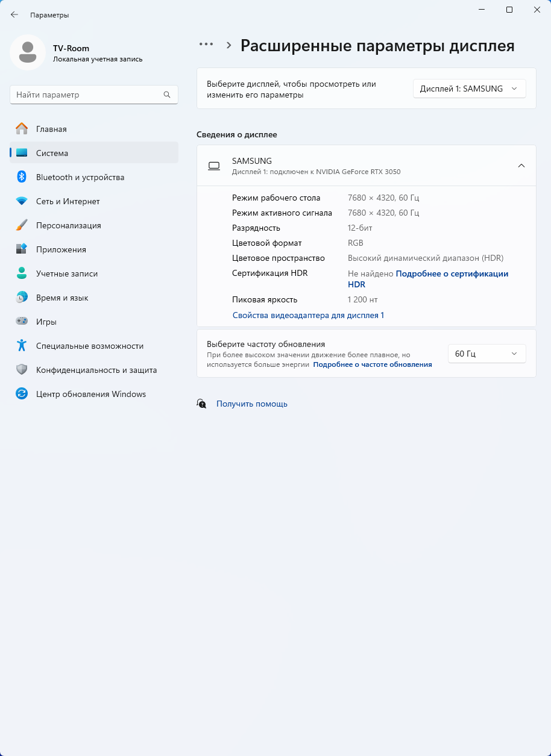The height and width of the screenshot is (756, 551).
Task: Open the Дисплей 1: SAMSUNG dropdown
Action: [x=469, y=89]
